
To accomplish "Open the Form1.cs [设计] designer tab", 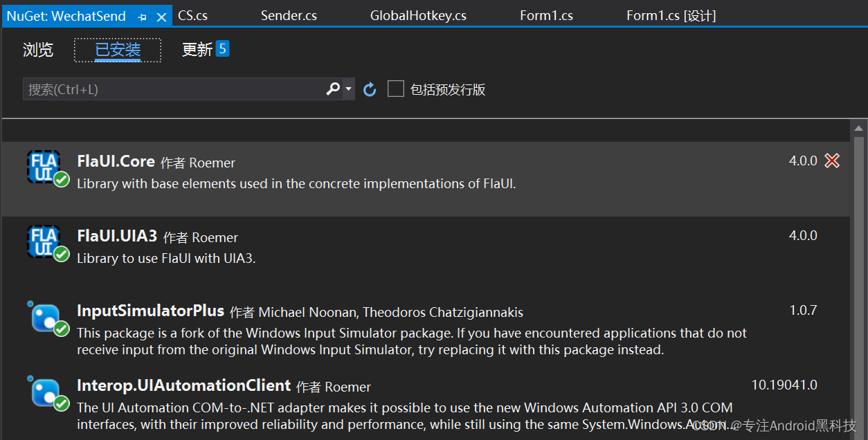I will click(x=670, y=15).
